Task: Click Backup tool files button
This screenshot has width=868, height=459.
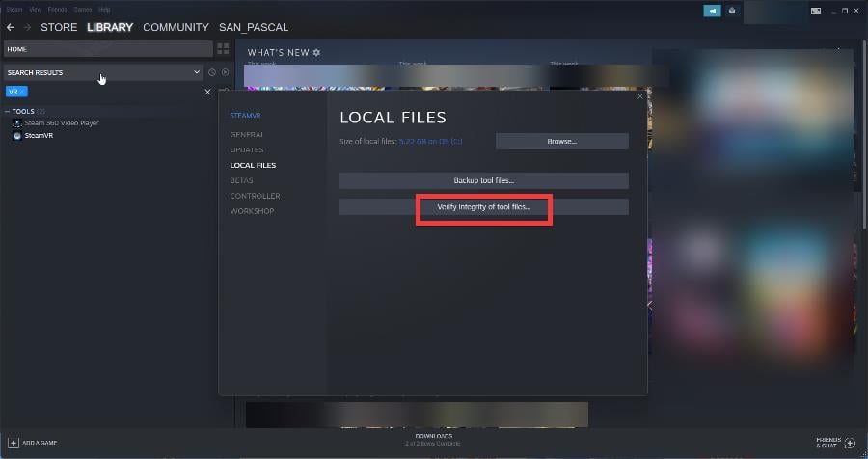Action: [x=484, y=180]
